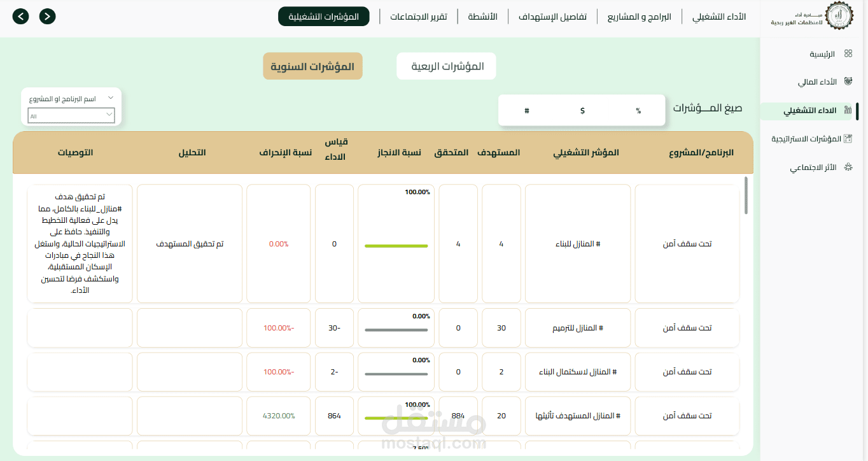868x461 pixels.
Task: Click the 100% progress bar for المنازل للبناء
Action: (396, 246)
